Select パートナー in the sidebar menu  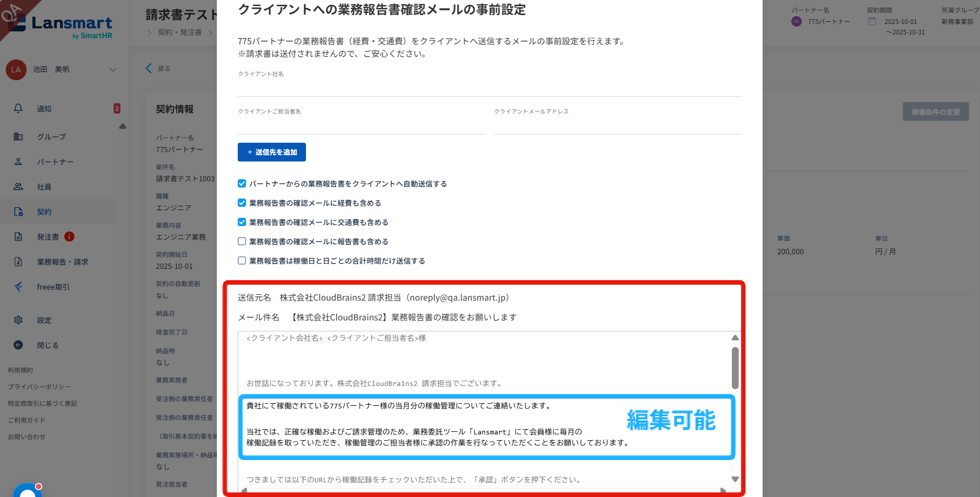click(x=55, y=162)
